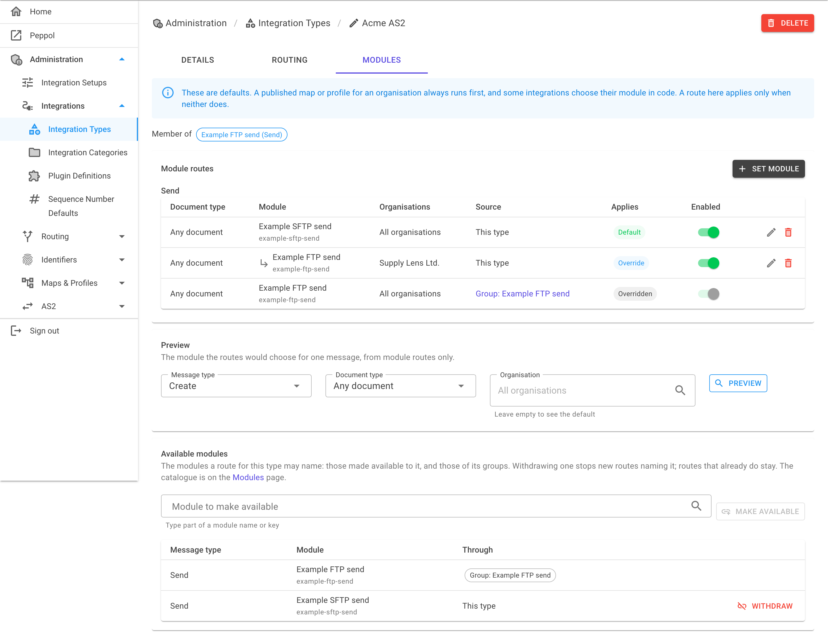The image size is (828, 644).
Task: Click the Administration breadcrumb
Action: [190, 23]
